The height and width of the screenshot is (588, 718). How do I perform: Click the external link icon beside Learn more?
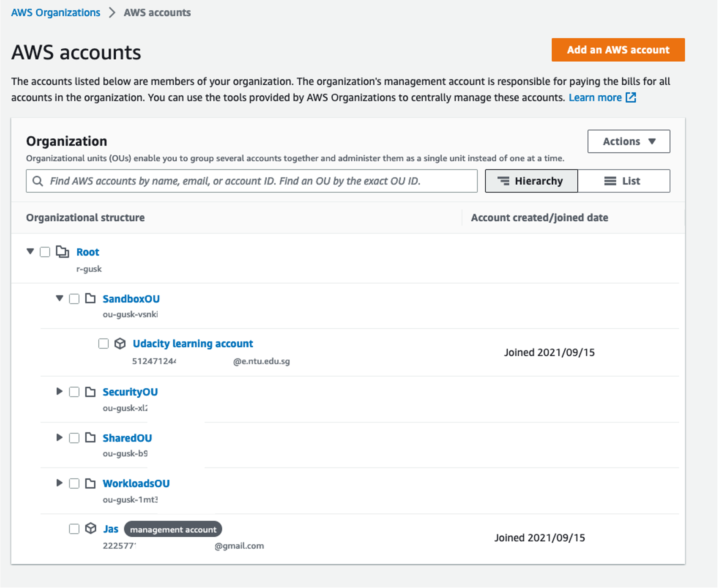pyautogui.click(x=631, y=98)
